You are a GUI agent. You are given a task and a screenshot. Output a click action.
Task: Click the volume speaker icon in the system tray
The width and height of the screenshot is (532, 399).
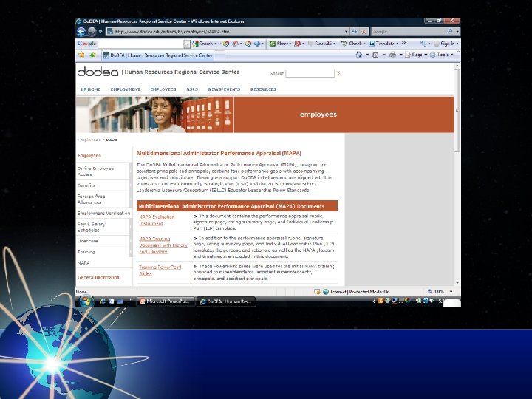click(x=432, y=301)
